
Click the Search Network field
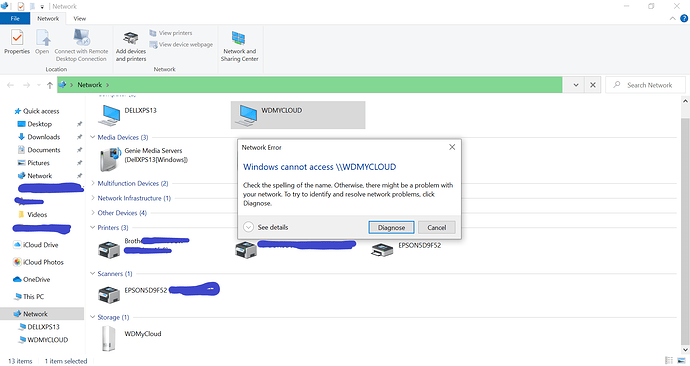pos(646,85)
